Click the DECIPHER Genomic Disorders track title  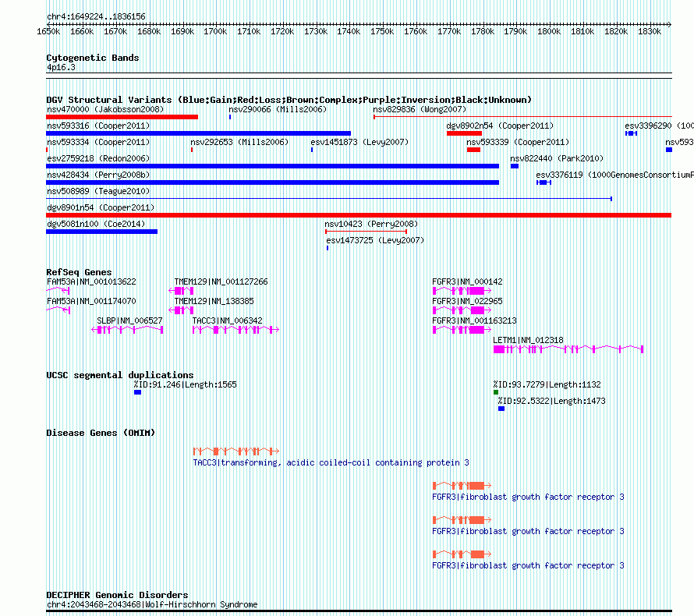[x=117, y=595]
